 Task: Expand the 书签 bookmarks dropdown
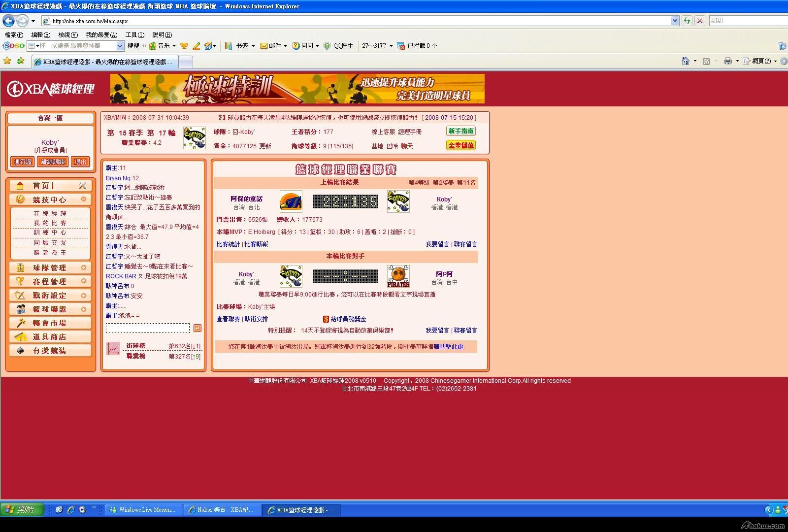pyautogui.click(x=253, y=46)
